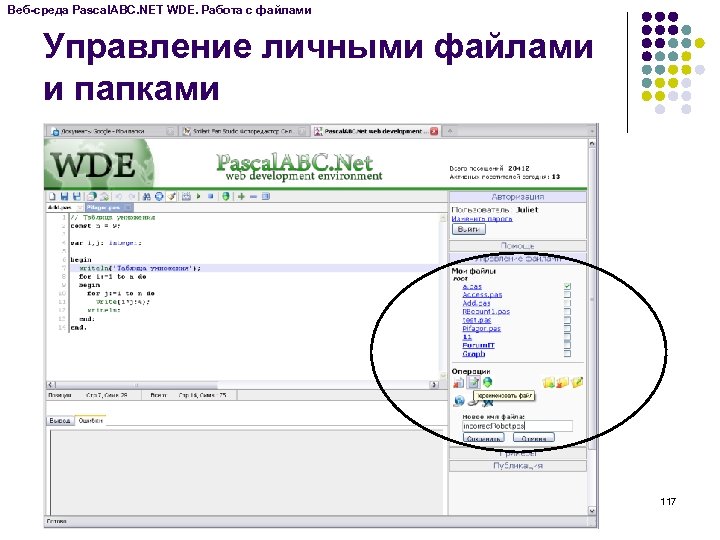
Task: Open the Graph folder link
Action: point(474,354)
